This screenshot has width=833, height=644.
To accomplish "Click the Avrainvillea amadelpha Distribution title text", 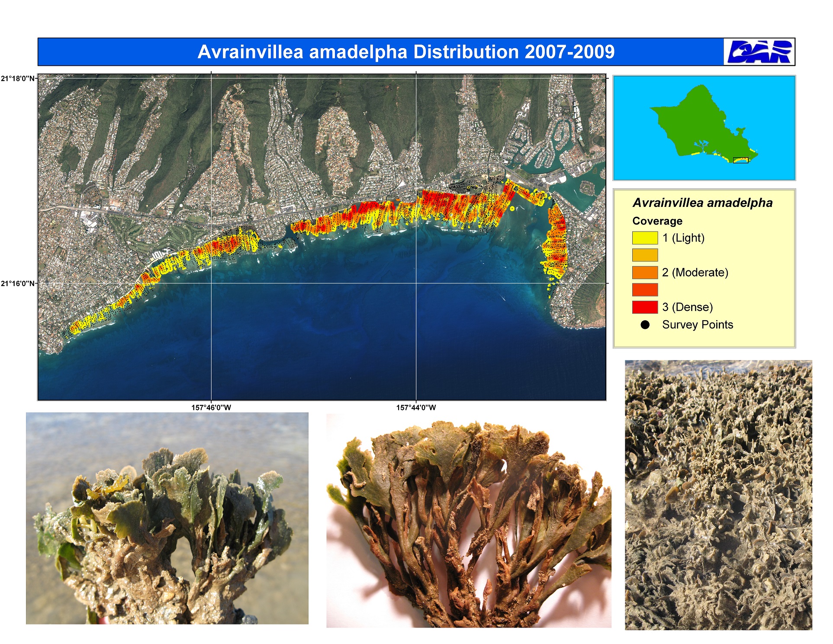I will [405, 52].
